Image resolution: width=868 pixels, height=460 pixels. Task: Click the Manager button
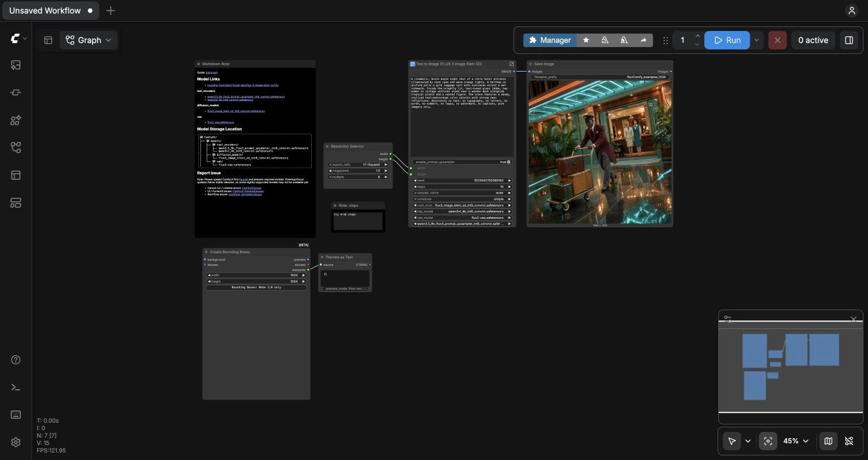coord(550,40)
